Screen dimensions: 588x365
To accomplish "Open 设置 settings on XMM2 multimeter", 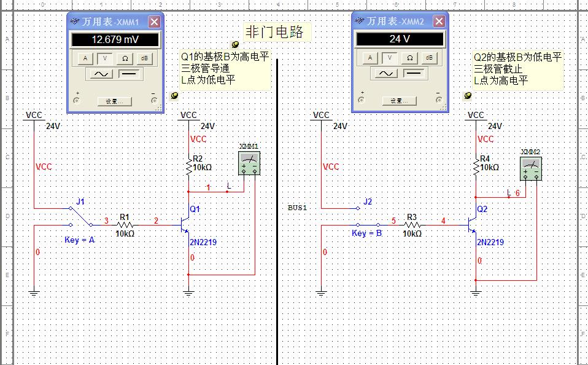I will (x=400, y=101).
